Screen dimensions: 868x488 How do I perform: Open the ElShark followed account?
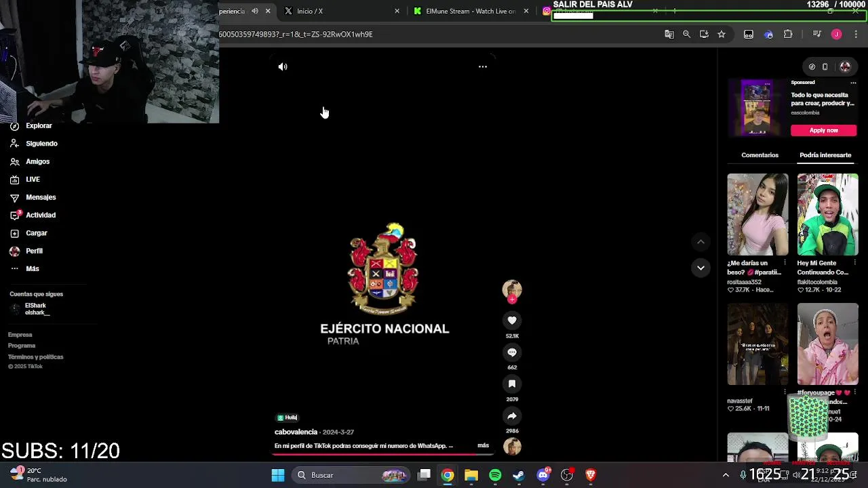[x=31, y=309]
